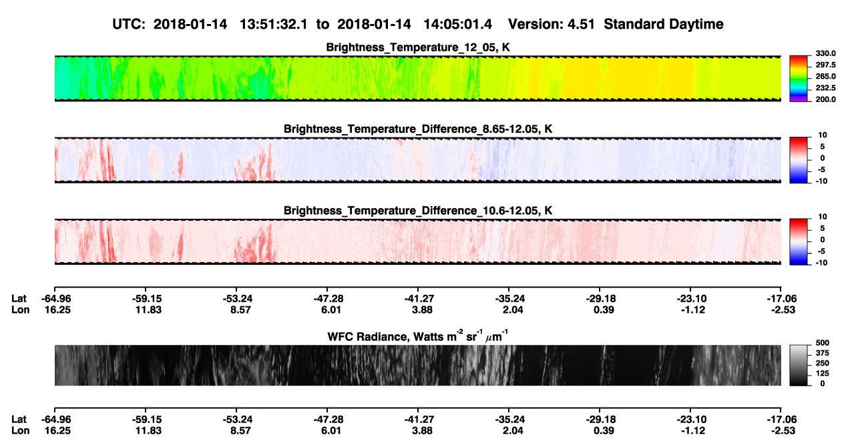Click the 250 label on the WFC color bar
Image resolution: width=868 pixels, height=445 pixels.
point(823,362)
